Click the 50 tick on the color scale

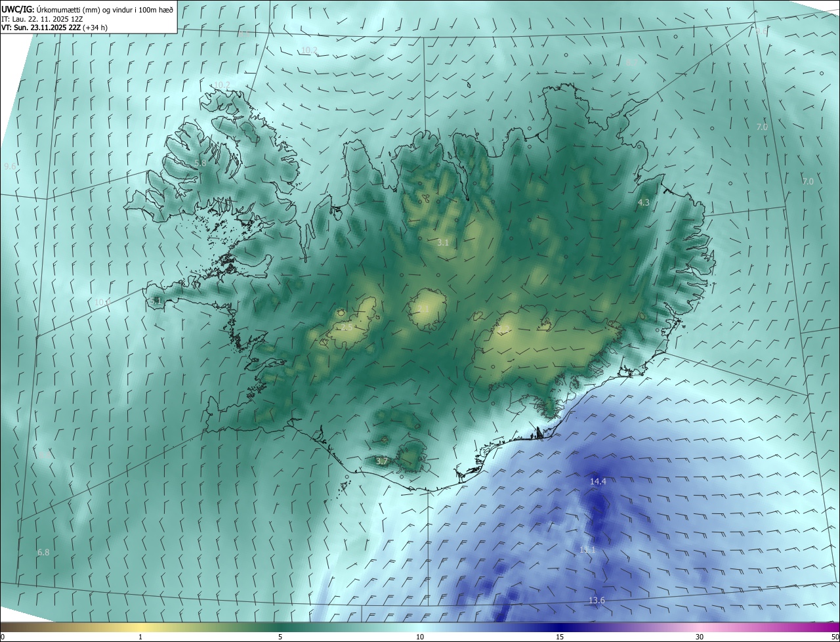835,637
